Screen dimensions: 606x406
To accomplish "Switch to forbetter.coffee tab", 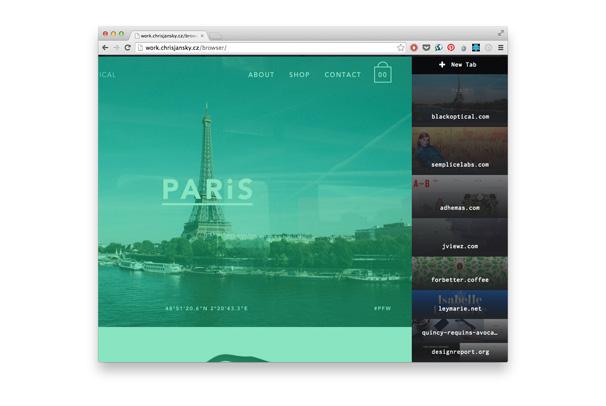I will click(x=459, y=274).
